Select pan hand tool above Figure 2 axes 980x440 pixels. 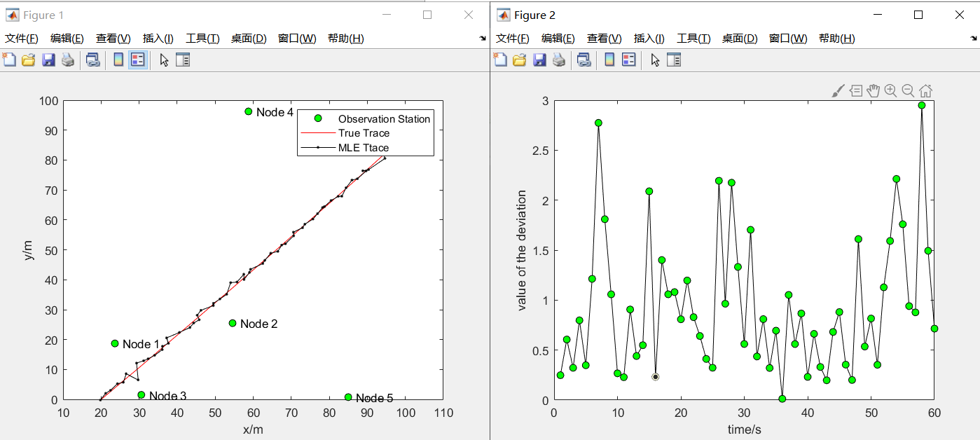click(x=873, y=90)
